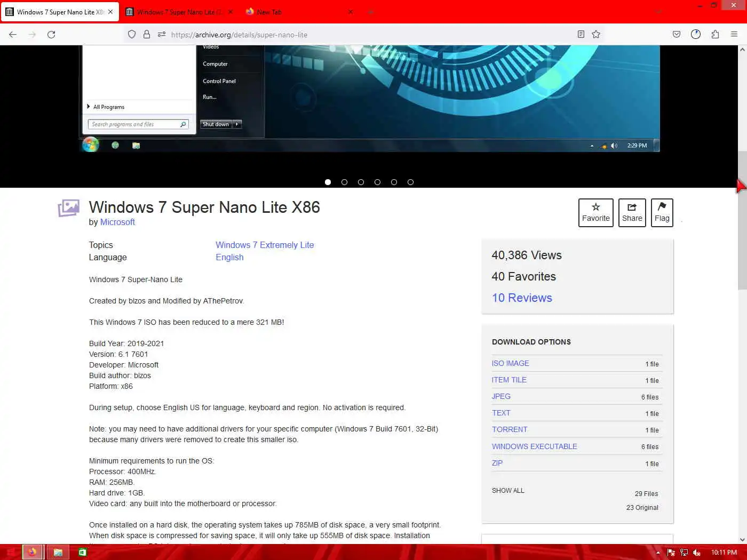Open the 10 Reviews link
The image size is (747, 560).
tap(522, 298)
